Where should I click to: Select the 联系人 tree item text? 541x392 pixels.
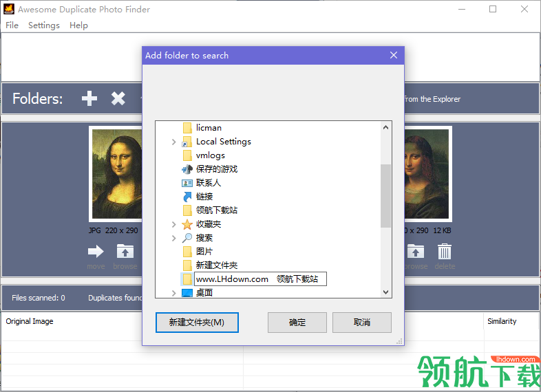(x=209, y=183)
